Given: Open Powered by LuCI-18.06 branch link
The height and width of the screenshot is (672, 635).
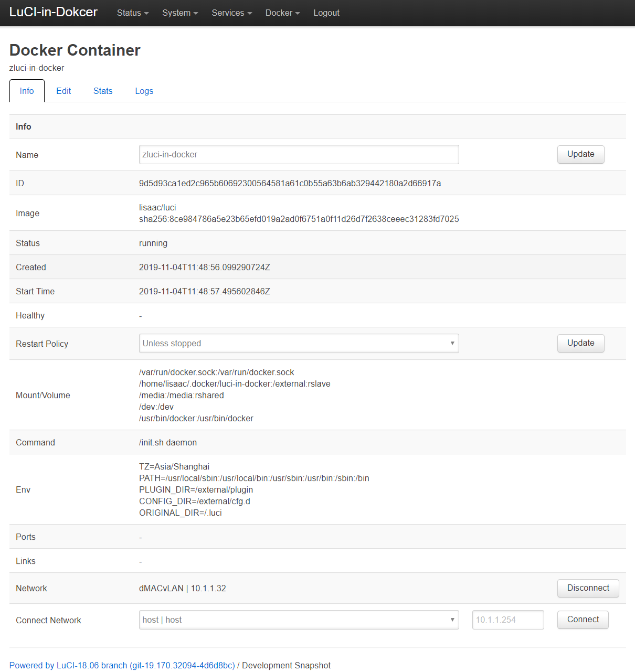Looking at the screenshot, I should click(122, 665).
